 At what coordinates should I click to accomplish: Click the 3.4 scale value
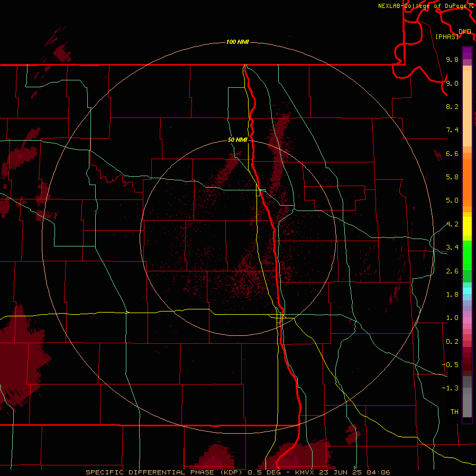click(x=452, y=247)
